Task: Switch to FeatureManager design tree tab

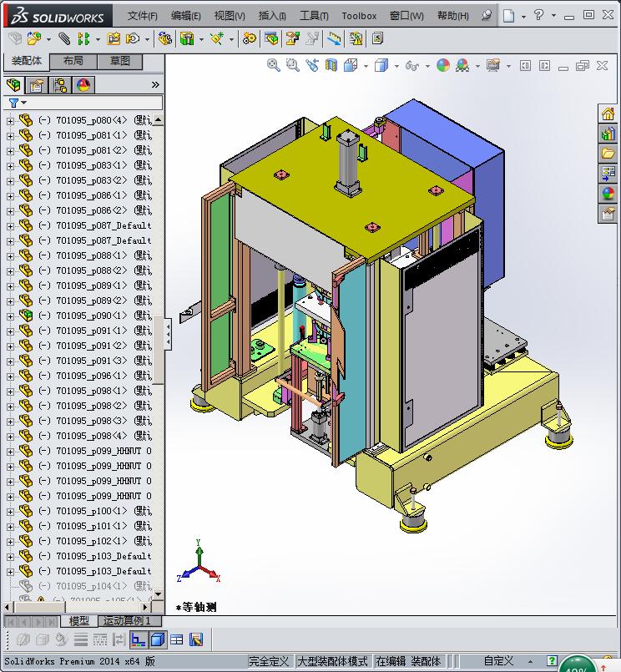Action: (14, 85)
